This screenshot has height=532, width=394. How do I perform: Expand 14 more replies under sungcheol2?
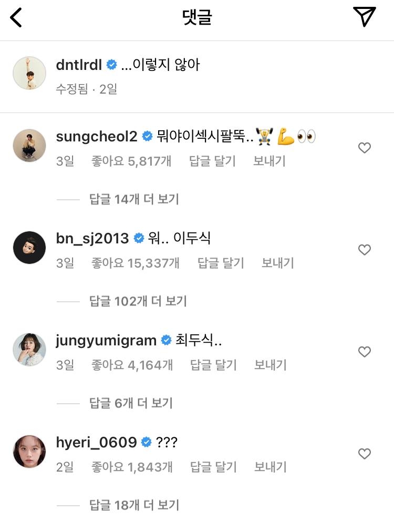(134, 199)
